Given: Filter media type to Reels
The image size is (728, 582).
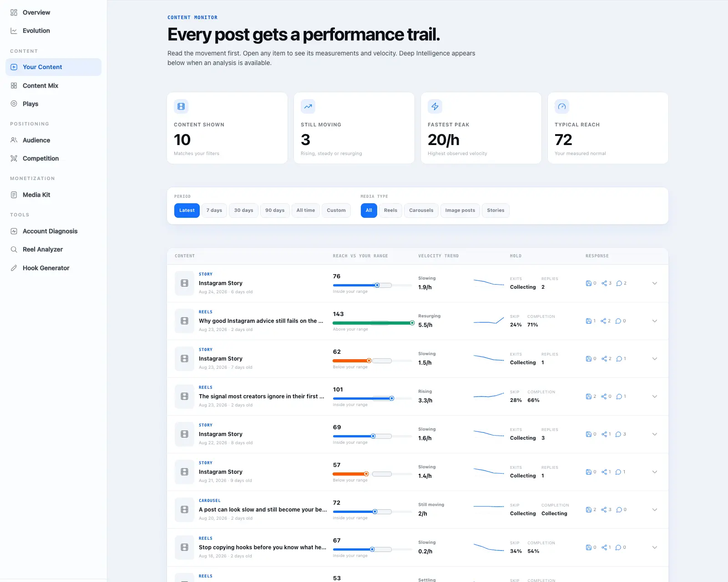Looking at the screenshot, I should (390, 211).
